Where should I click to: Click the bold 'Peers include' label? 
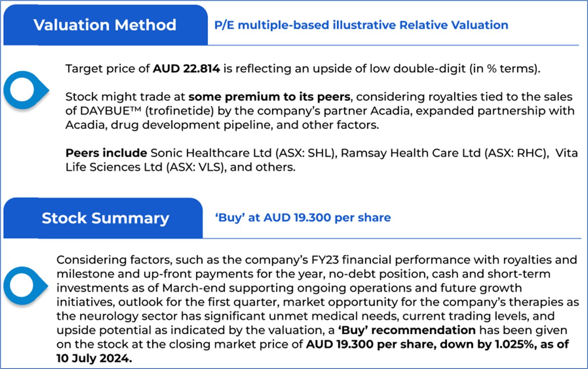pos(106,153)
